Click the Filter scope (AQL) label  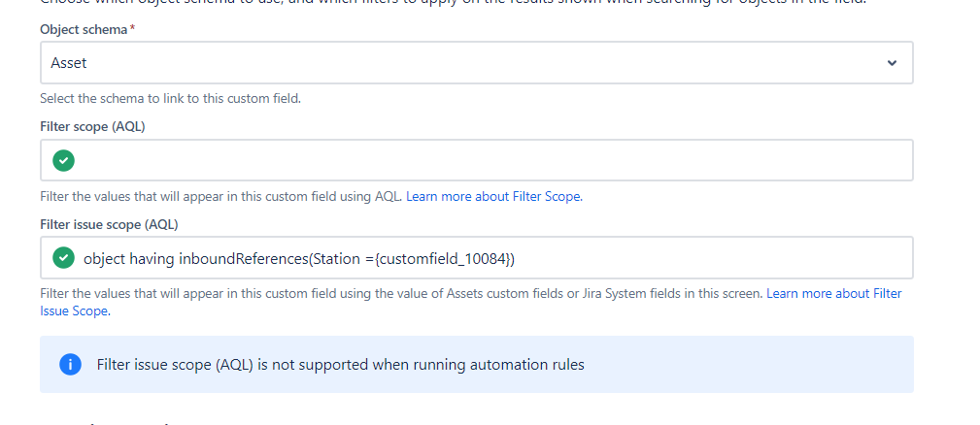pos(92,127)
